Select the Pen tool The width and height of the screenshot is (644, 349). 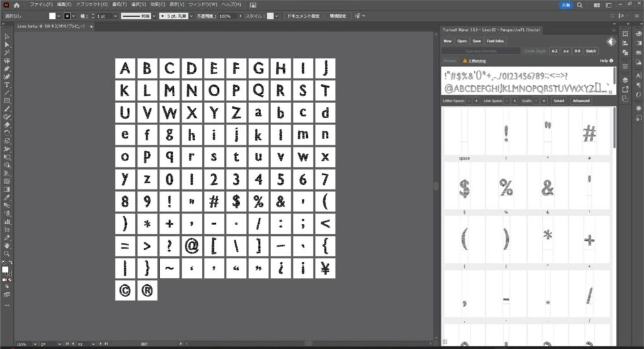[x=7, y=69]
